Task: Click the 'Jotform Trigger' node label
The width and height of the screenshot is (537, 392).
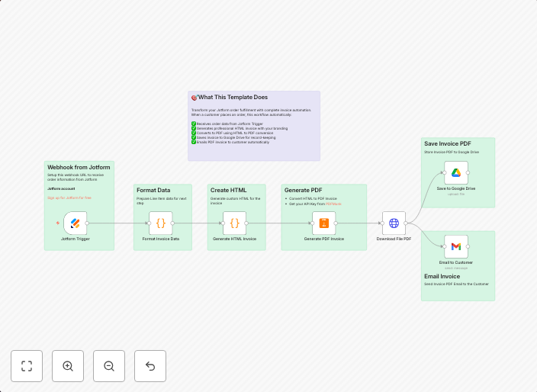Action: (x=76, y=239)
